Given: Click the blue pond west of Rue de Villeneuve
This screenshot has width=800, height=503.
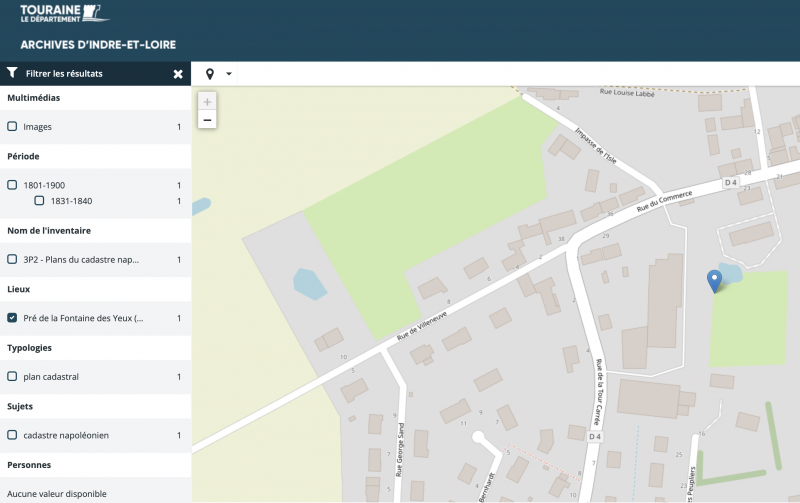Looking at the screenshot, I should [x=309, y=285].
